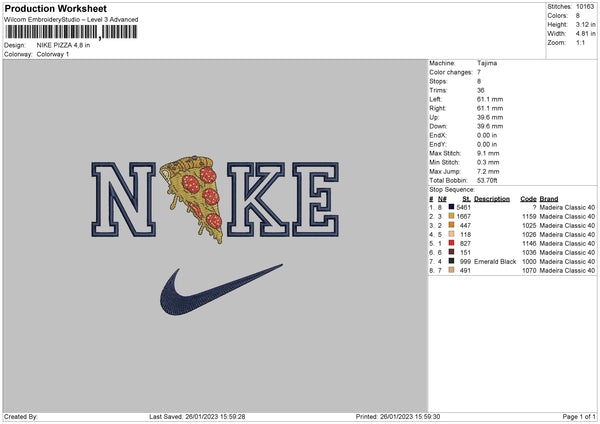Click the navy swoosh in the design preview

[x=221, y=290]
